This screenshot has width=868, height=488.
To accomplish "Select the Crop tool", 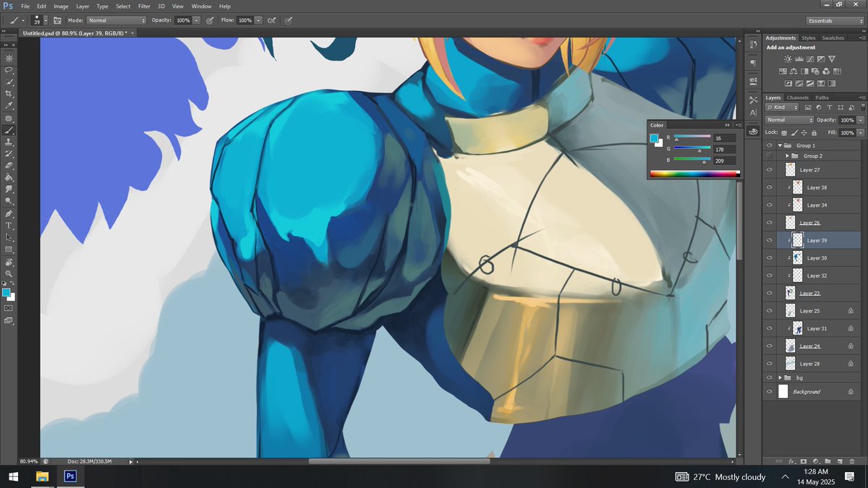I will 9,94.
